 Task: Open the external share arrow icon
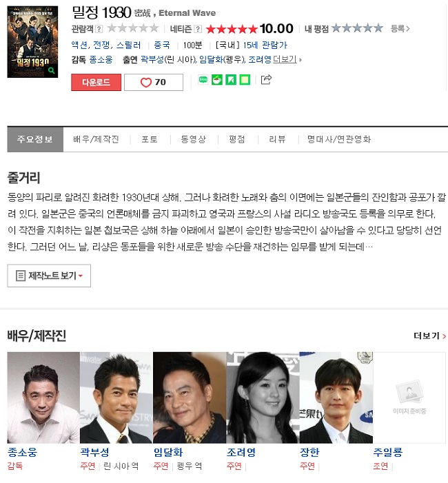click(266, 79)
